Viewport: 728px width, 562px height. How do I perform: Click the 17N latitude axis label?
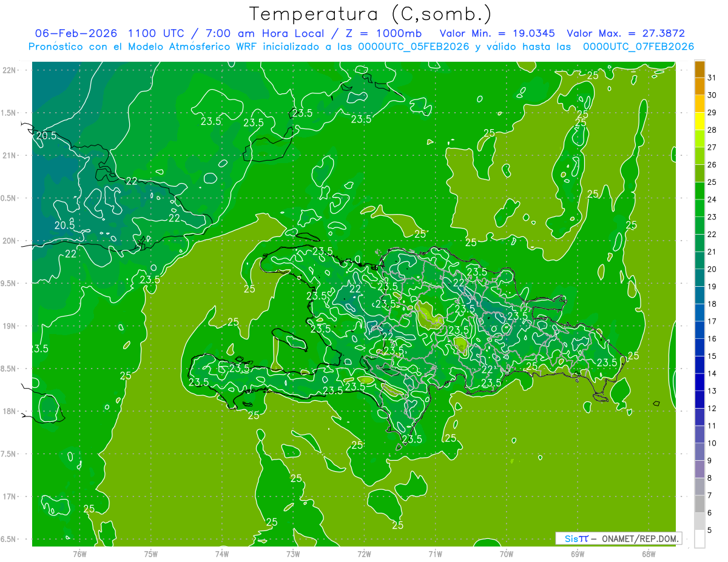(x=9, y=497)
